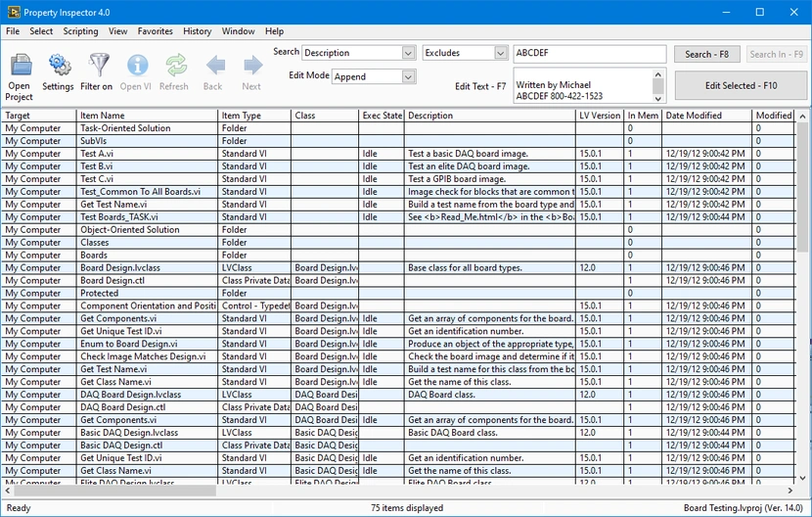The width and height of the screenshot is (812, 517).
Task: Select the SubVIs folder row
Action: (398, 141)
